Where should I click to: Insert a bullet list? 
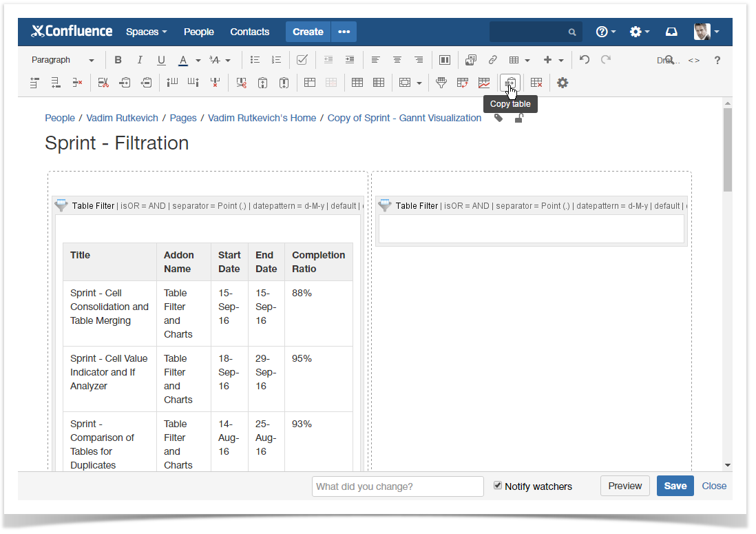point(255,60)
